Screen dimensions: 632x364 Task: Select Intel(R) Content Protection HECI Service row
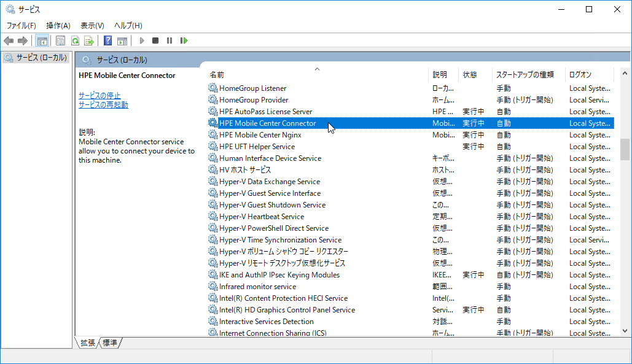point(411,298)
